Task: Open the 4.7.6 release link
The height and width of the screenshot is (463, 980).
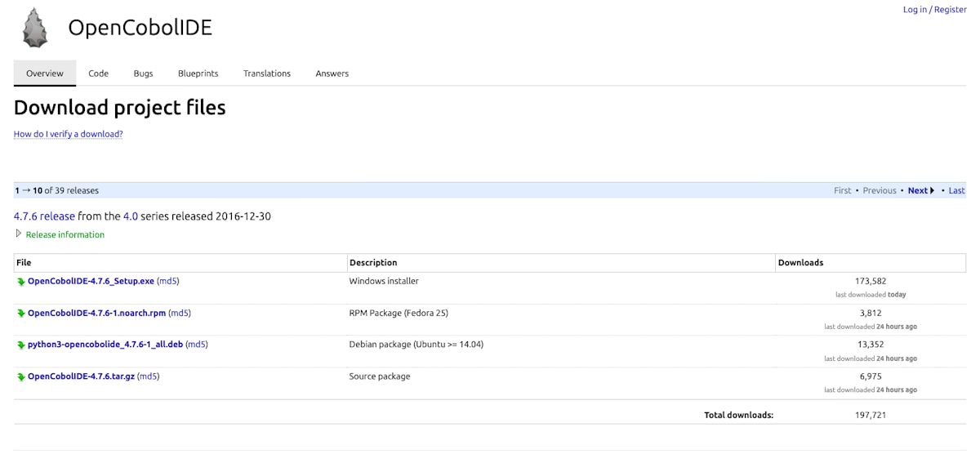Action: click(x=44, y=216)
